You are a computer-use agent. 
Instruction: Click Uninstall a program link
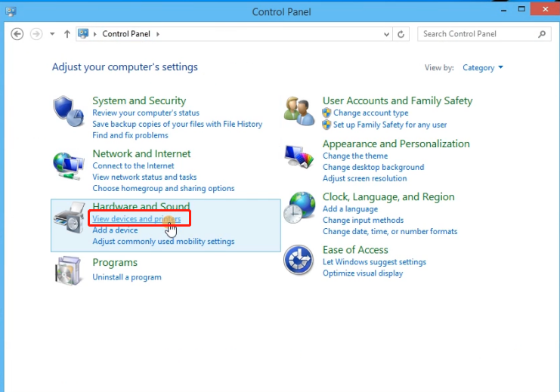[127, 277]
